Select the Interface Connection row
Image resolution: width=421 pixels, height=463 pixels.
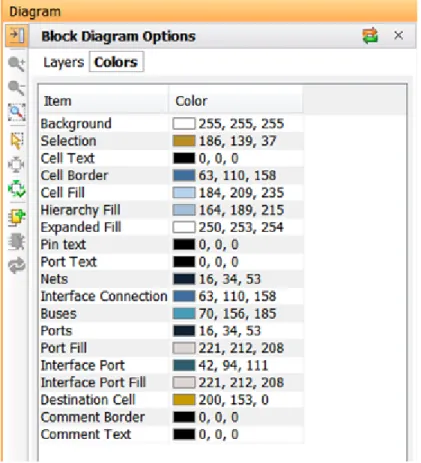click(x=171, y=296)
